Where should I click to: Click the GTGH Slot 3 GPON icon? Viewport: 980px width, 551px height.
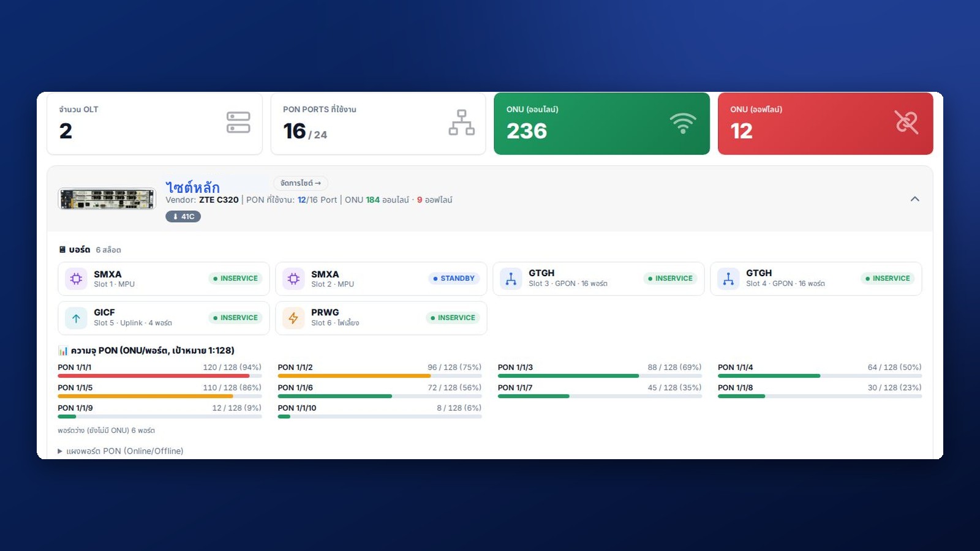(x=511, y=279)
